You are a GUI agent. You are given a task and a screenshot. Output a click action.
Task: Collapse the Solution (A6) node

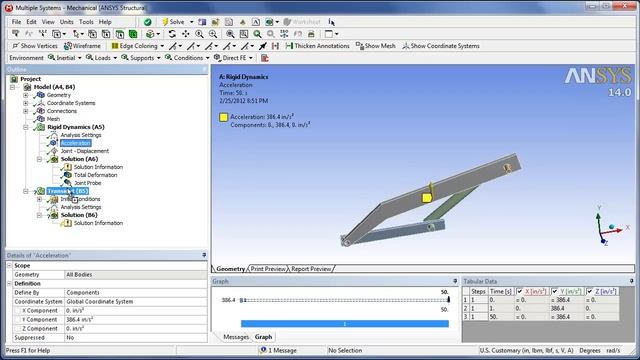(x=39, y=159)
